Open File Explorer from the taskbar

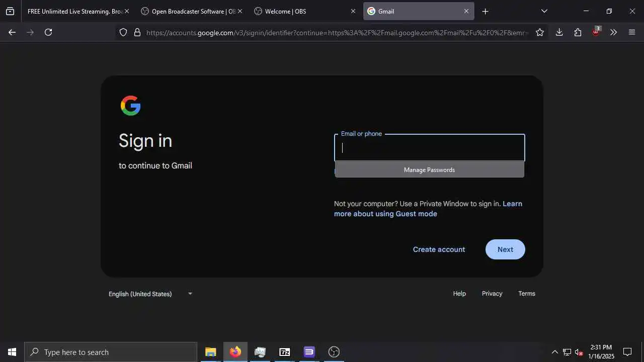point(210,352)
